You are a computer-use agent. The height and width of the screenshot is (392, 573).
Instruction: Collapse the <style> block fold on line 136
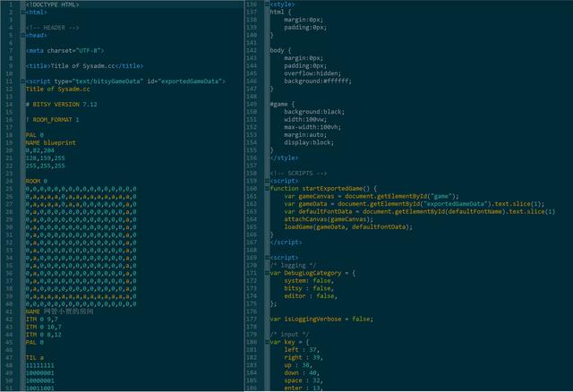click(x=267, y=4)
